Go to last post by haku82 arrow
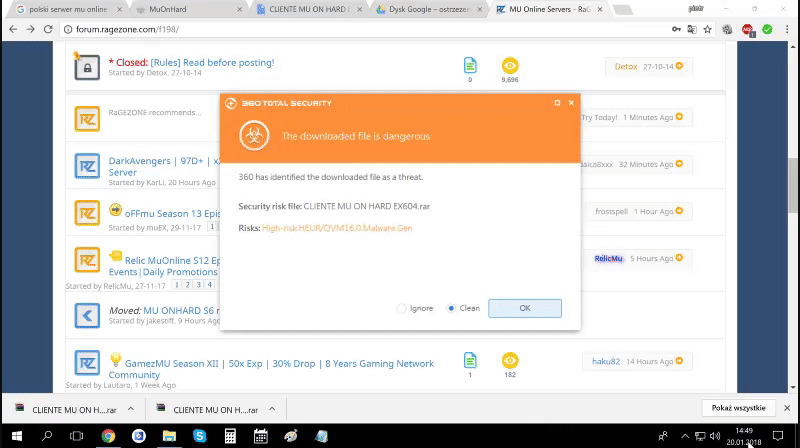 point(680,361)
